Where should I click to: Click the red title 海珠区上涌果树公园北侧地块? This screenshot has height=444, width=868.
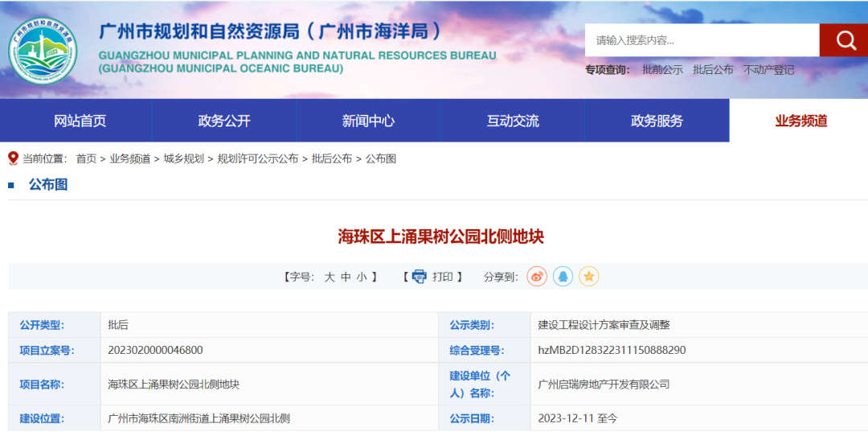(440, 236)
